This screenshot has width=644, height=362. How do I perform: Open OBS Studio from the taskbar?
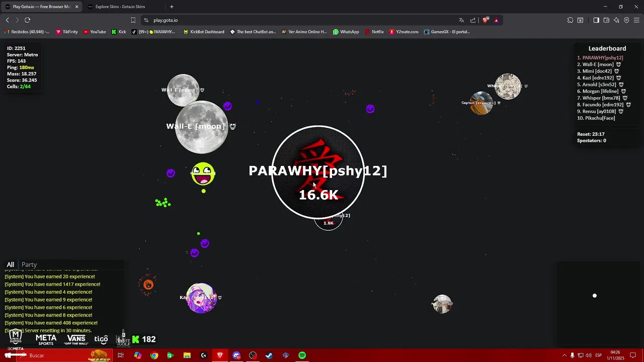[x=253, y=355]
